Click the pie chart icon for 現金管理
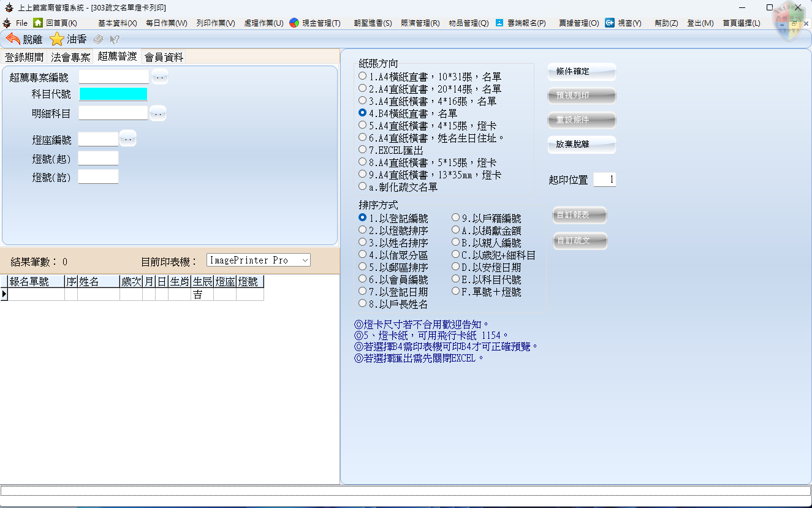Image resolution: width=812 pixels, height=508 pixels. [294, 23]
